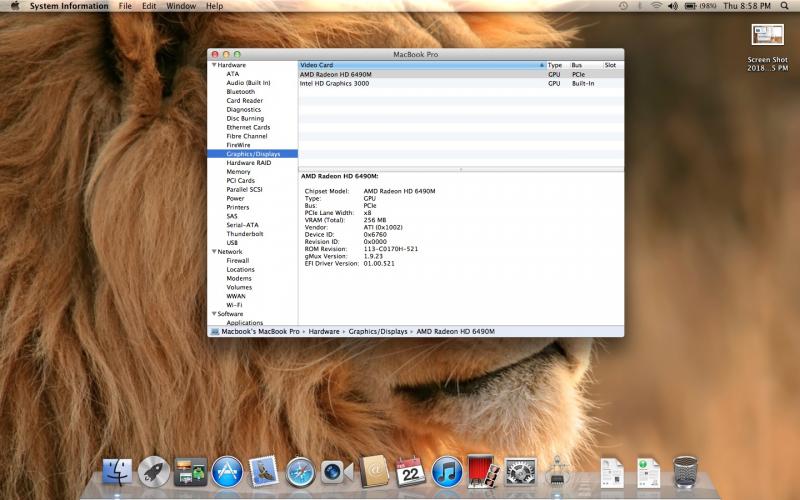Open Launchpad rocket icon in Dock
The height and width of the screenshot is (500, 800).
[x=154, y=471]
